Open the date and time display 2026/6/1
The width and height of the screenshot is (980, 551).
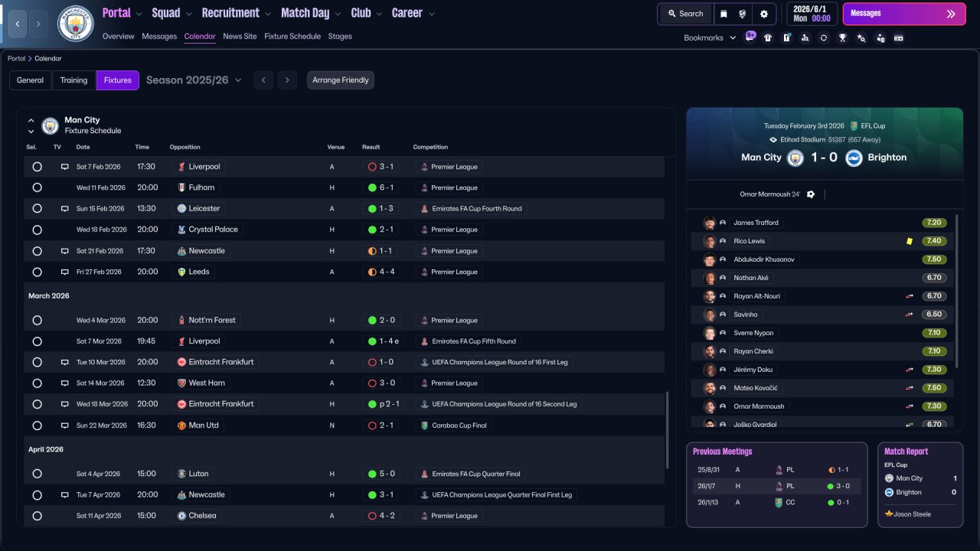(x=812, y=14)
